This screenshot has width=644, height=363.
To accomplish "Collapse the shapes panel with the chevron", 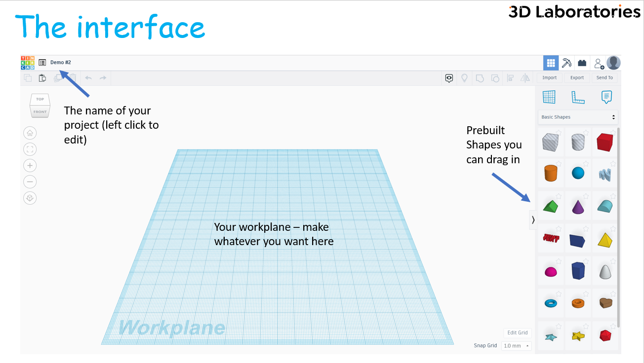I will pyautogui.click(x=533, y=220).
